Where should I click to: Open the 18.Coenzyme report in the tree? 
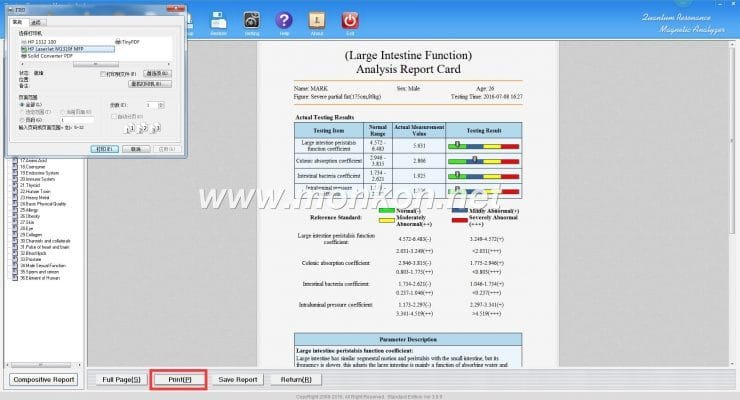pos(32,167)
